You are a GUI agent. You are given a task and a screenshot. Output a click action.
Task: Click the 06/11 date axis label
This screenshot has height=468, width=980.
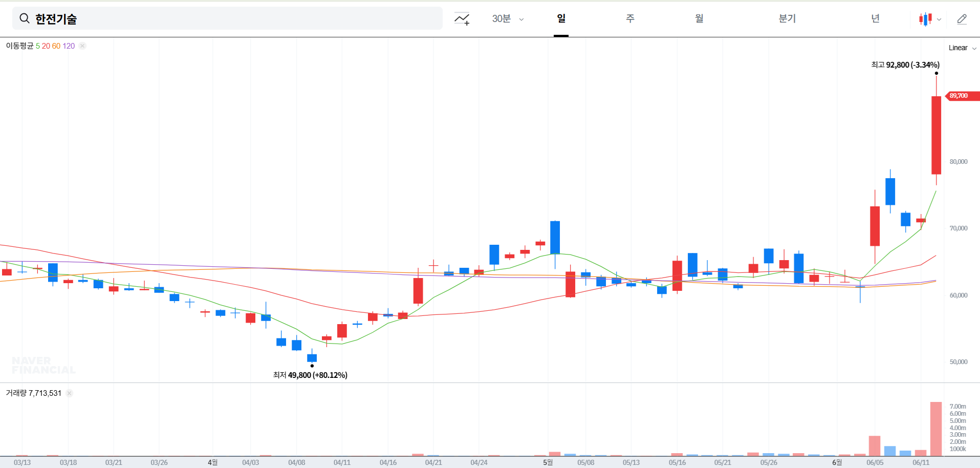921,462
